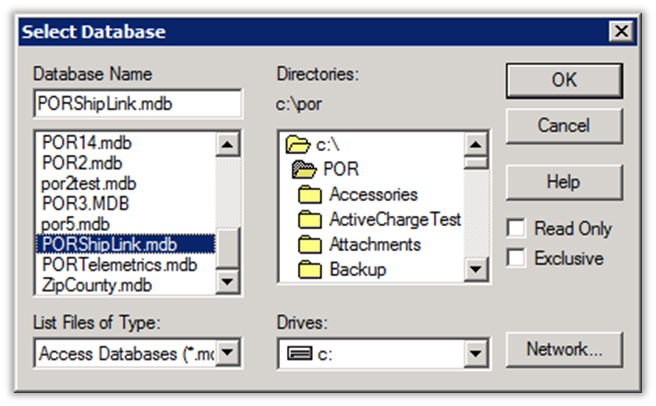Click the Cancel button
Image resolution: width=656 pixels, height=406 pixels.
click(x=563, y=126)
